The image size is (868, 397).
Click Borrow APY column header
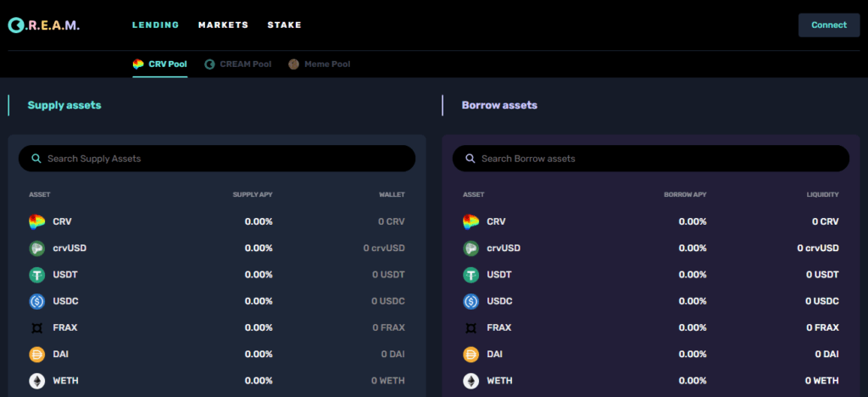pyautogui.click(x=685, y=195)
